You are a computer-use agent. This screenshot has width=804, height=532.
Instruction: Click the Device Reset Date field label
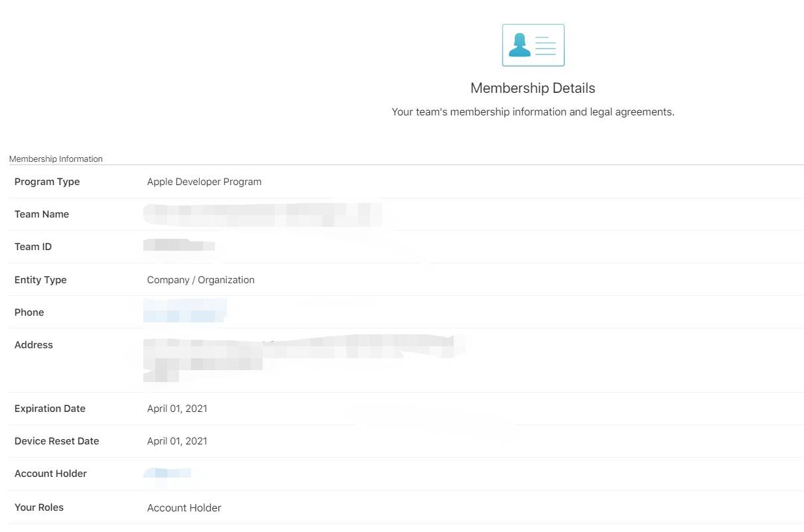tap(56, 441)
